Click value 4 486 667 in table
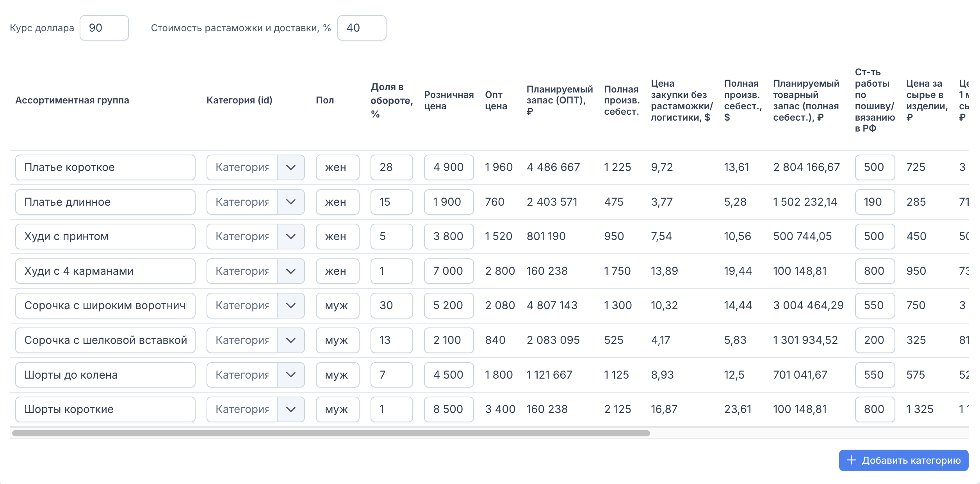Image resolution: width=980 pixels, height=484 pixels. tap(553, 167)
